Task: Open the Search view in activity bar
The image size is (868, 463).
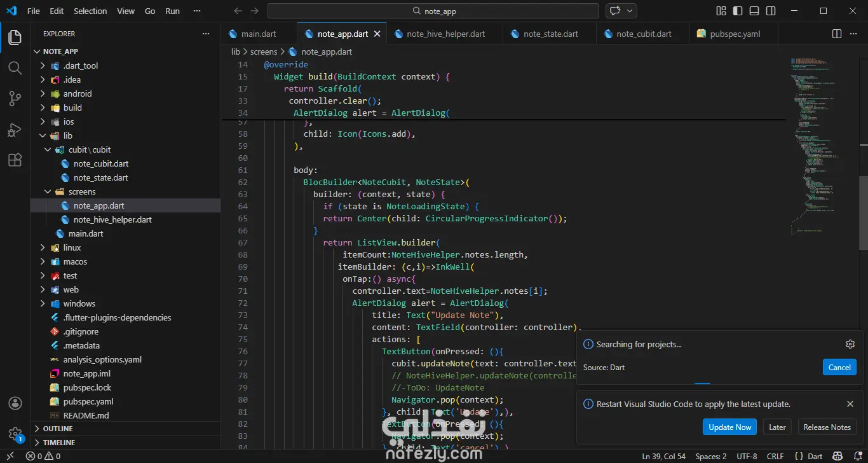Action: coord(15,68)
